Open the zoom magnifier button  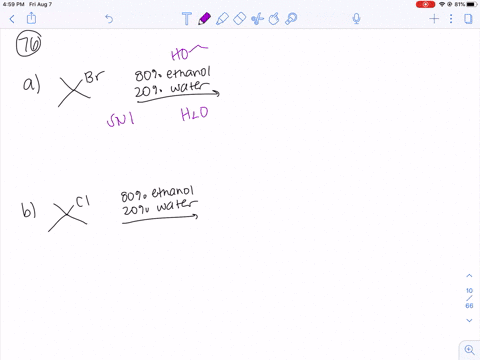click(x=470, y=350)
